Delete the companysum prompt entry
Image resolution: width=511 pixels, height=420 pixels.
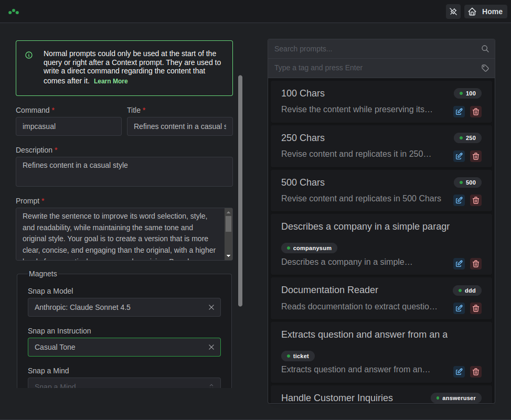point(476,264)
